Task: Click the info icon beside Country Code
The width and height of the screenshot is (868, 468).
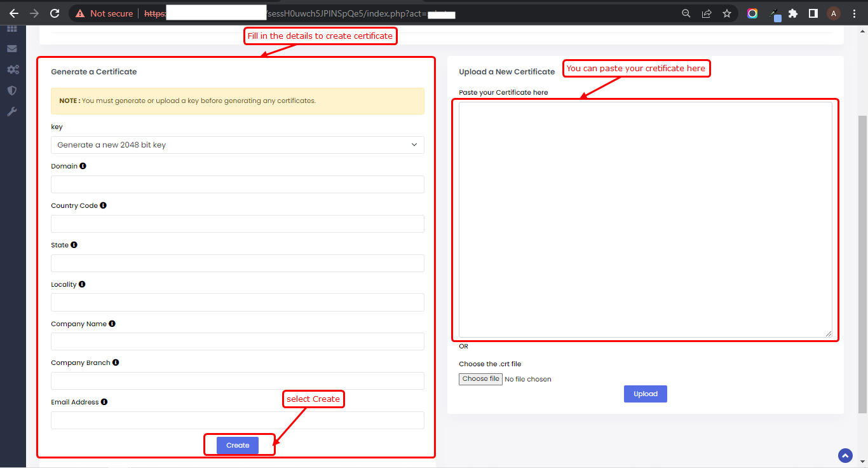Action: [104, 205]
